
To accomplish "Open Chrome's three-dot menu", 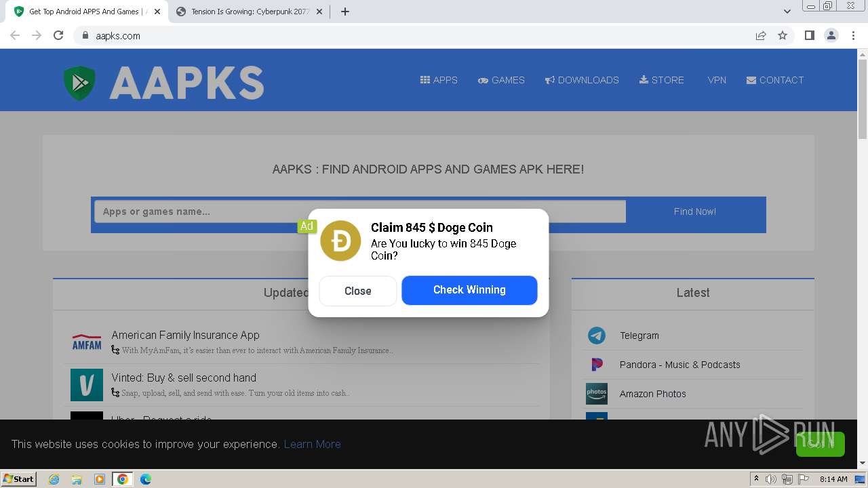I will (853, 35).
